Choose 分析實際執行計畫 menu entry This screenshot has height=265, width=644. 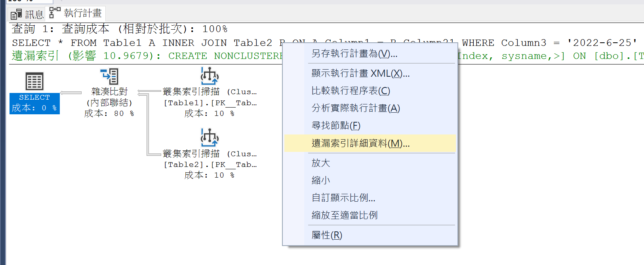[x=370, y=108]
